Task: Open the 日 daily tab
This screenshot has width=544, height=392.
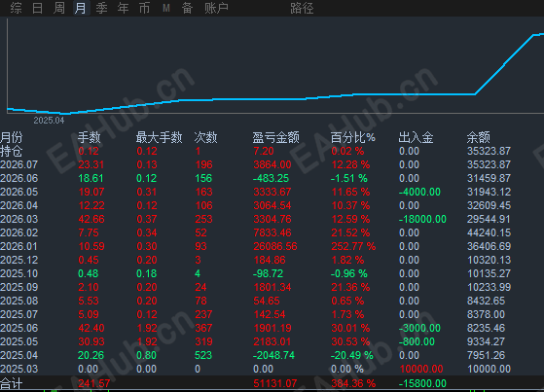Action: tap(38, 8)
